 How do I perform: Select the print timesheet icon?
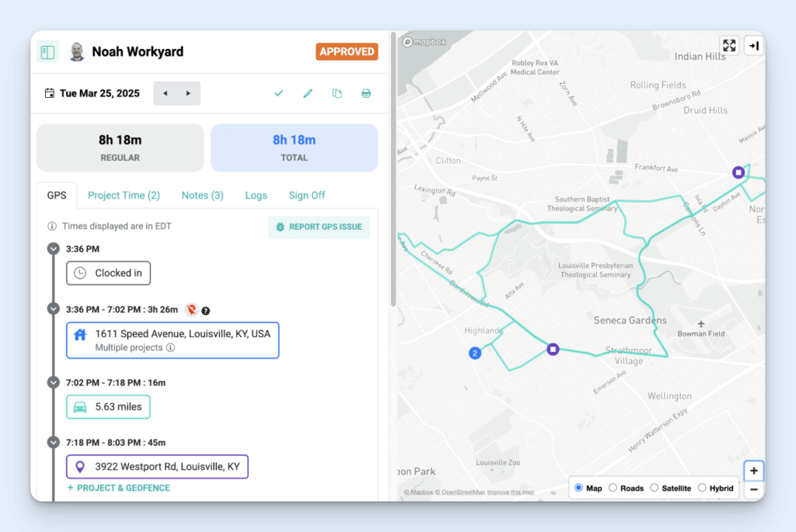click(365, 92)
